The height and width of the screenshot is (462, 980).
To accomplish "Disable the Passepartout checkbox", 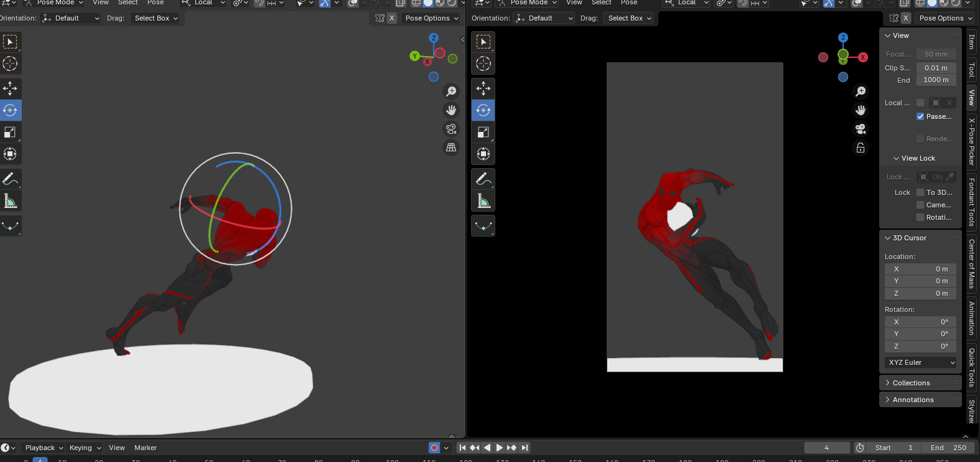I will (920, 116).
